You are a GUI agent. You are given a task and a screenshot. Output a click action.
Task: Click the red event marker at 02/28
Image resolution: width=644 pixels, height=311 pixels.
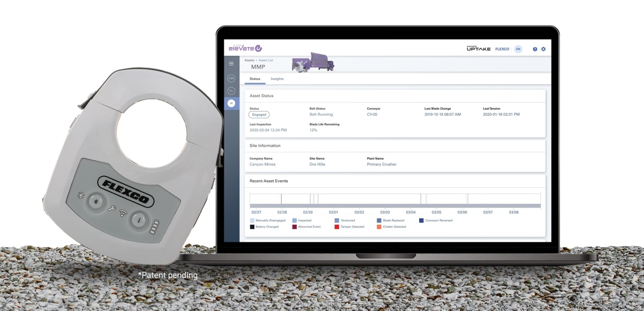click(281, 198)
